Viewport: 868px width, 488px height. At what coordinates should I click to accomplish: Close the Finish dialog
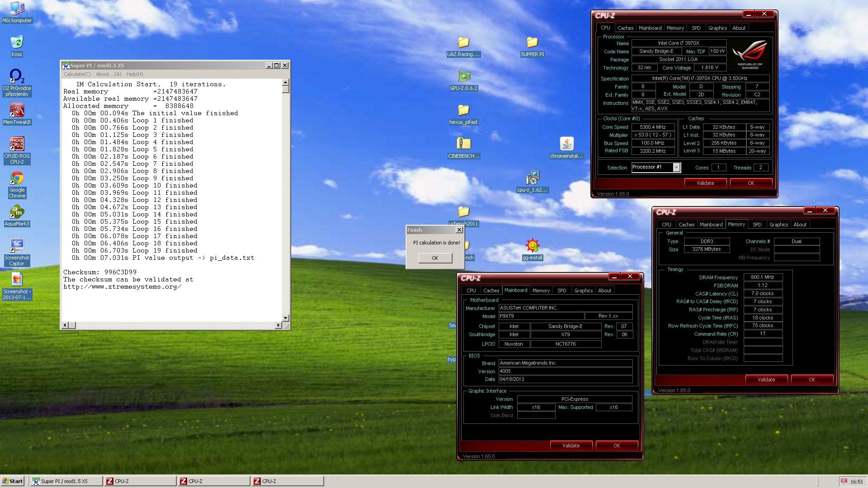pyautogui.click(x=459, y=230)
